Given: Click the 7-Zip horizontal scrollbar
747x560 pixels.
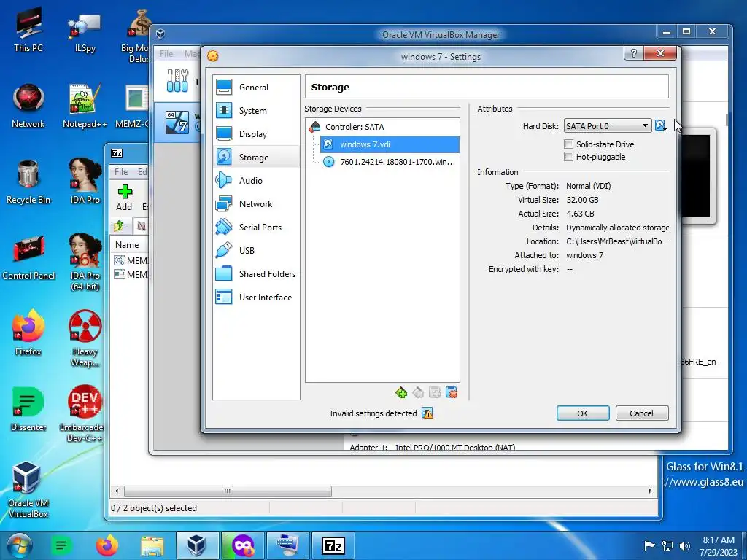Looking at the screenshot, I should pyautogui.click(x=228, y=491).
